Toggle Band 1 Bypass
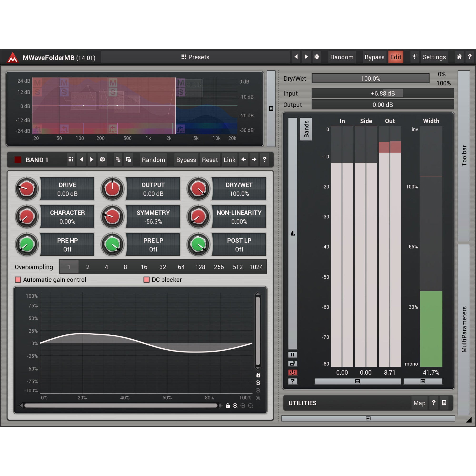 point(186,160)
